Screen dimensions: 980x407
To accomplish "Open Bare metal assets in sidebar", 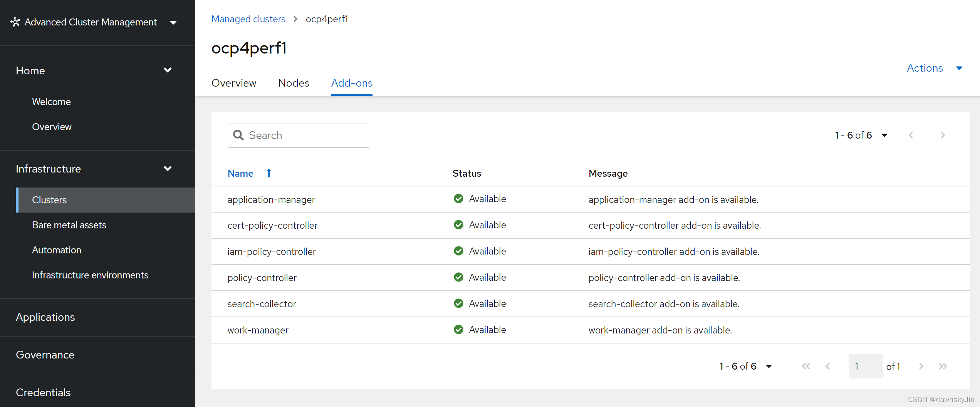I will coord(69,225).
